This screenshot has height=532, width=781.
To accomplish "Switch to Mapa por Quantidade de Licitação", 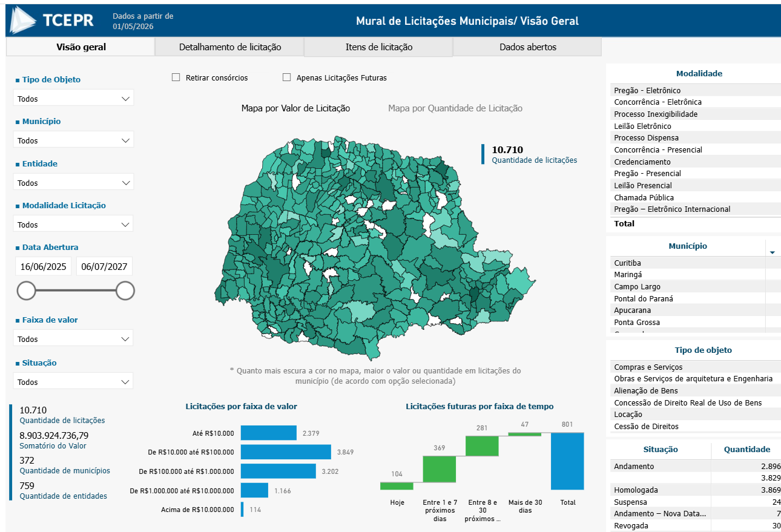I will coord(455,108).
